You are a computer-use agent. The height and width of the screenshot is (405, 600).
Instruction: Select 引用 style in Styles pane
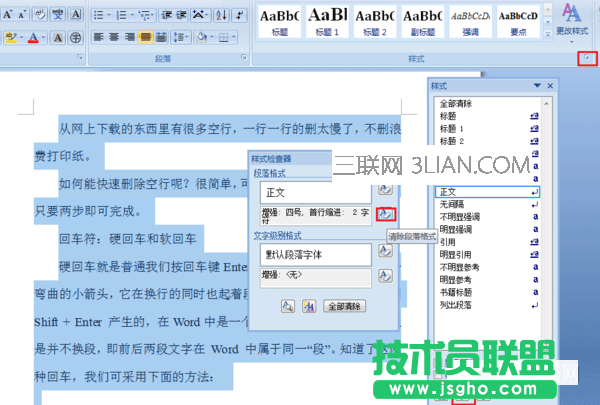[488, 242]
